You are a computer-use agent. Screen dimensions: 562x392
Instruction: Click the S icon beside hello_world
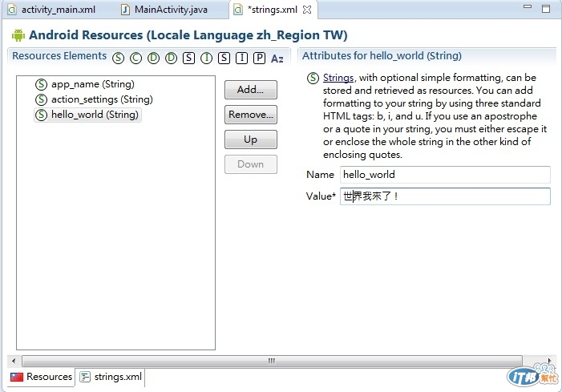pos(41,115)
